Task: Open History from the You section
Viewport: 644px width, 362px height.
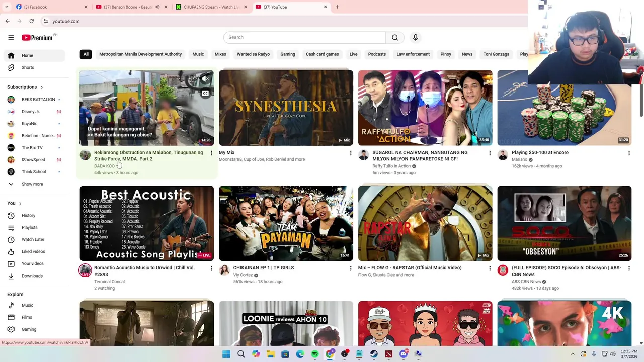Action: (x=35, y=215)
